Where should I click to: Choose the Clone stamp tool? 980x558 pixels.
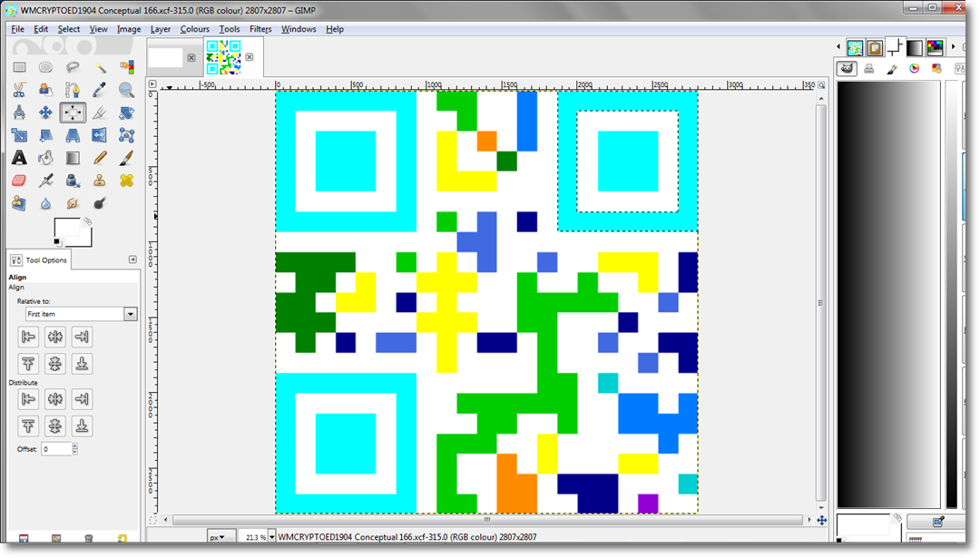(x=100, y=181)
